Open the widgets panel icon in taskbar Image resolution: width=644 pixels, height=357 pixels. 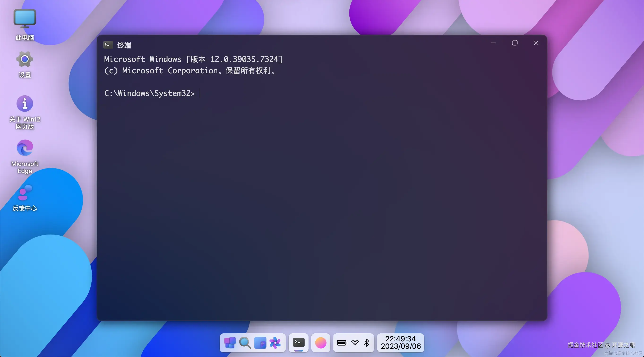[x=260, y=343]
